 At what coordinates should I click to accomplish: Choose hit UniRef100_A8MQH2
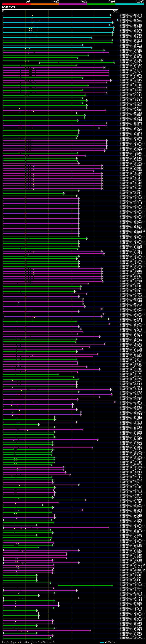coord(131,27)
